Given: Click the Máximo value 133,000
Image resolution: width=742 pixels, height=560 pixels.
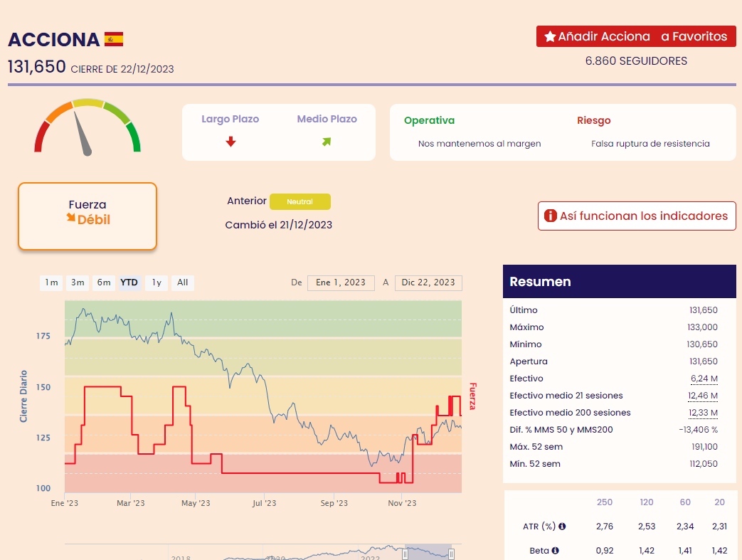Looking at the screenshot, I should (x=702, y=327).
